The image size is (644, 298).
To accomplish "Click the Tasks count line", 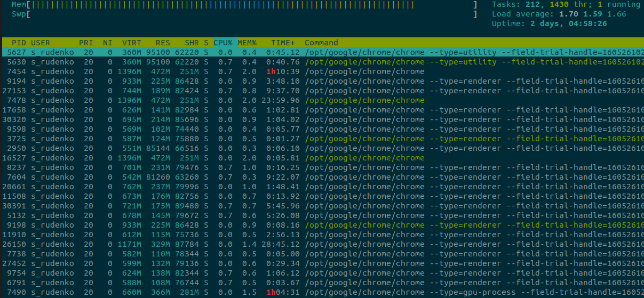I will coord(566,4).
